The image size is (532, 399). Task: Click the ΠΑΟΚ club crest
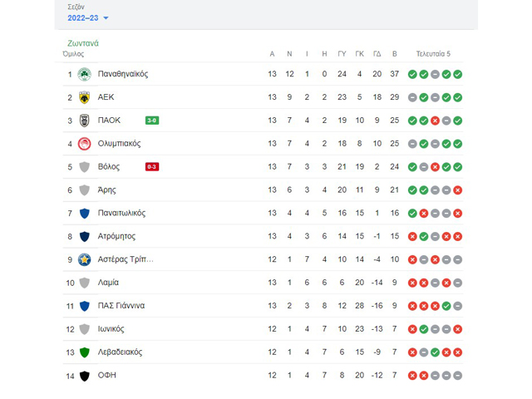coord(84,121)
